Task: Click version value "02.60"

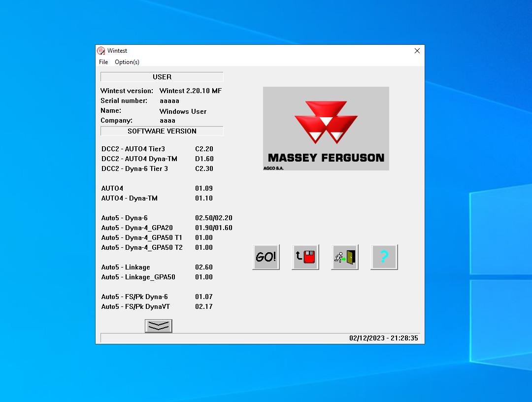Action: click(204, 268)
